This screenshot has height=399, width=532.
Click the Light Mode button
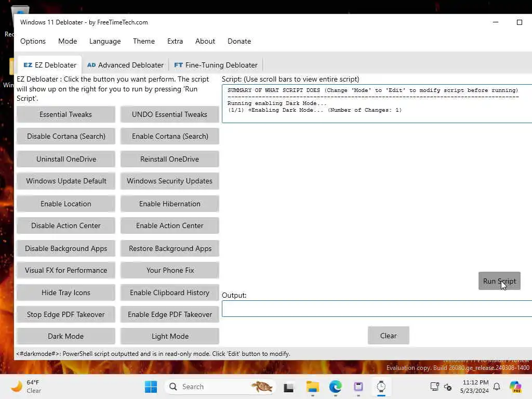click(x=170, y=336)
